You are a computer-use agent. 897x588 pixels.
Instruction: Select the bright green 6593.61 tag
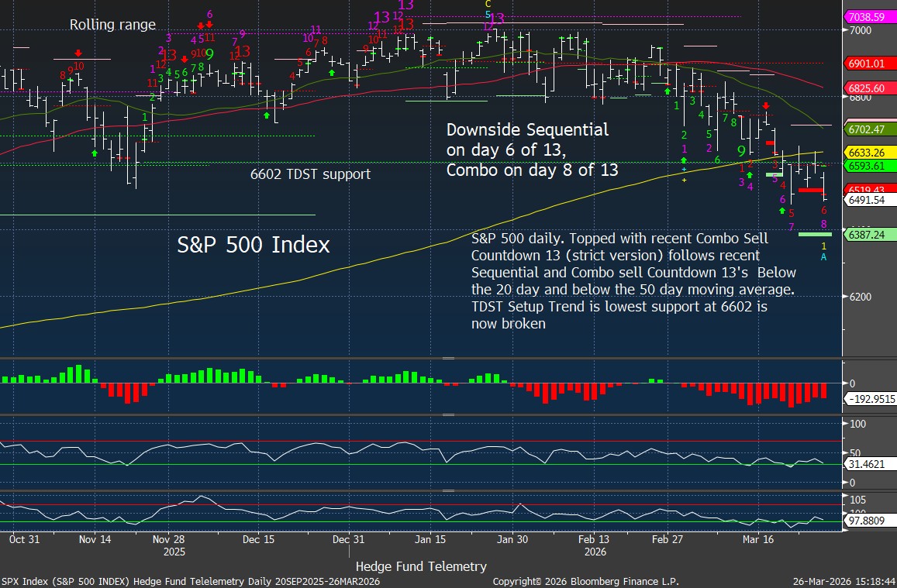point(869,166)
